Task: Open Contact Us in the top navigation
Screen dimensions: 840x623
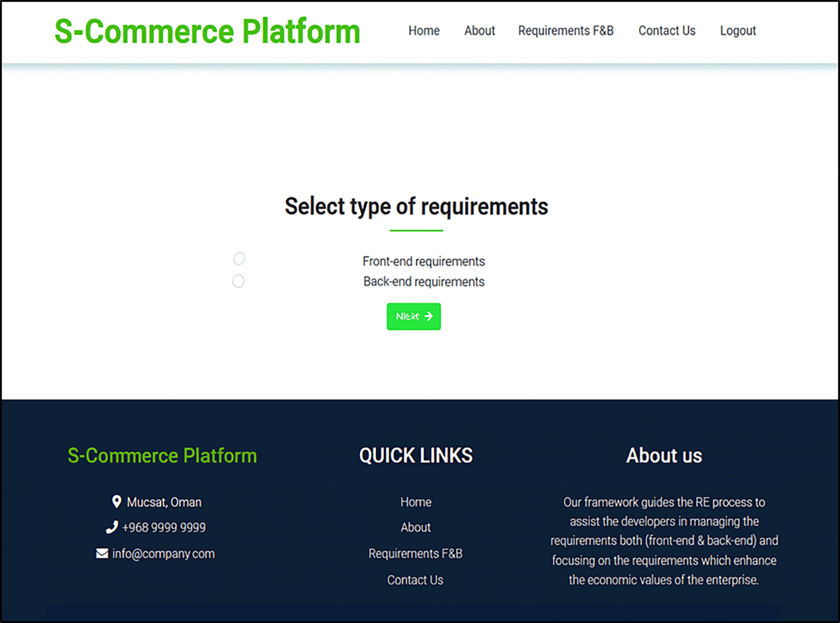Action: (667, 31)
